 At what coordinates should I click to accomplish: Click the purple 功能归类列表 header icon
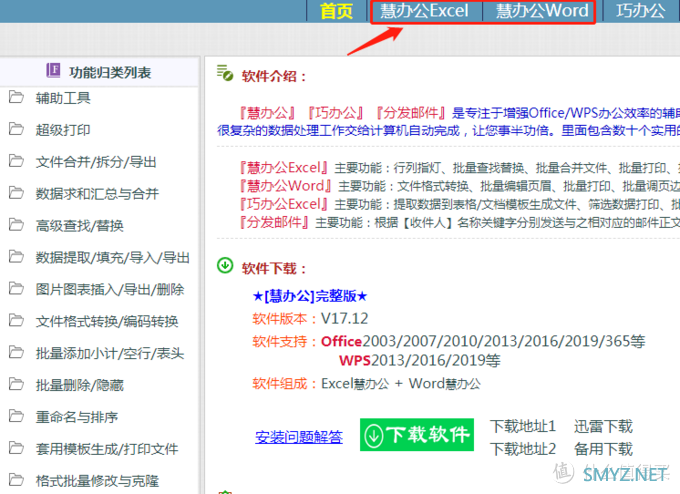pyautogui.click(x=53, y=70)
